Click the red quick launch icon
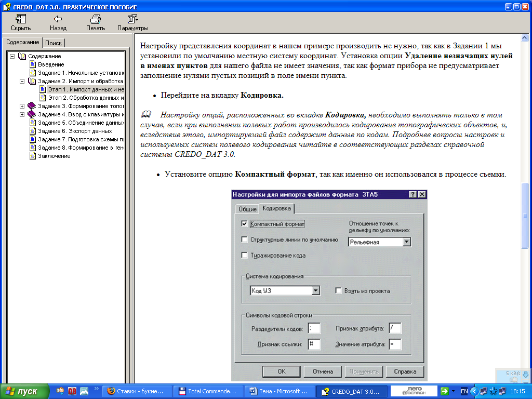The width and height of the screenshot is (532, 399). 72,391
